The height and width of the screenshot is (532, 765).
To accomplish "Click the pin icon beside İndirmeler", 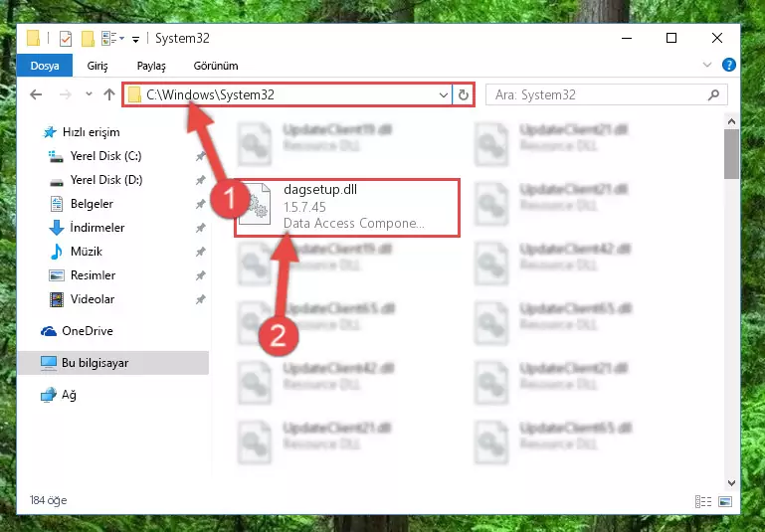I will tap(200, 228).
